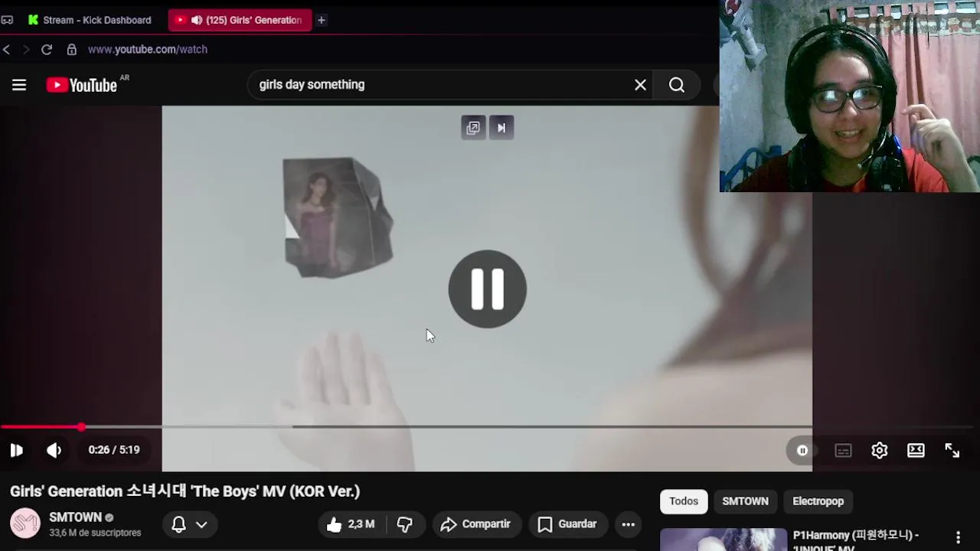Click the notification bell for SMTOWN
Image resolution: width=980 pixels, height=551 pixels.
click(178, 524)
